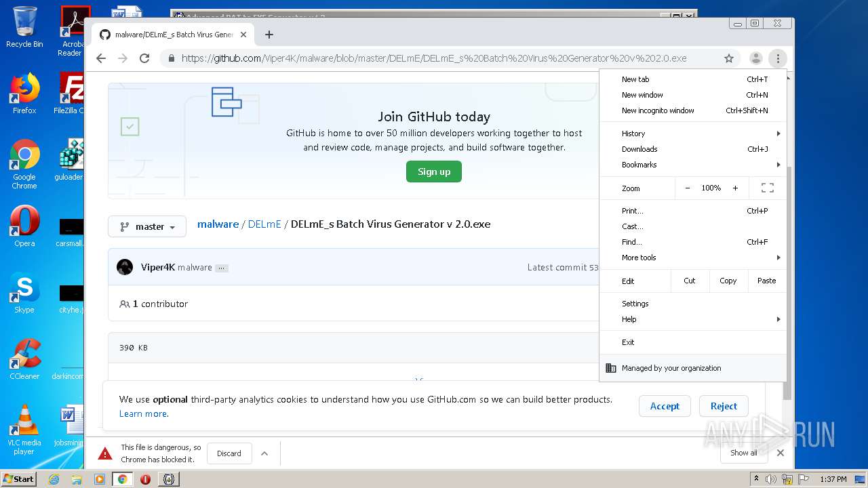
Task: Open CCleaner desktop shortcut
Action: [x=24, y=359]
